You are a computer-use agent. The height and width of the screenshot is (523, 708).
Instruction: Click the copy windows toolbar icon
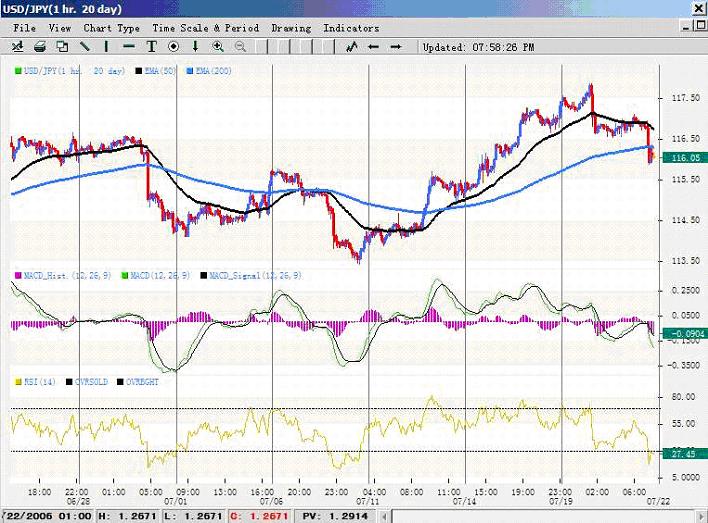coord(62,46)
